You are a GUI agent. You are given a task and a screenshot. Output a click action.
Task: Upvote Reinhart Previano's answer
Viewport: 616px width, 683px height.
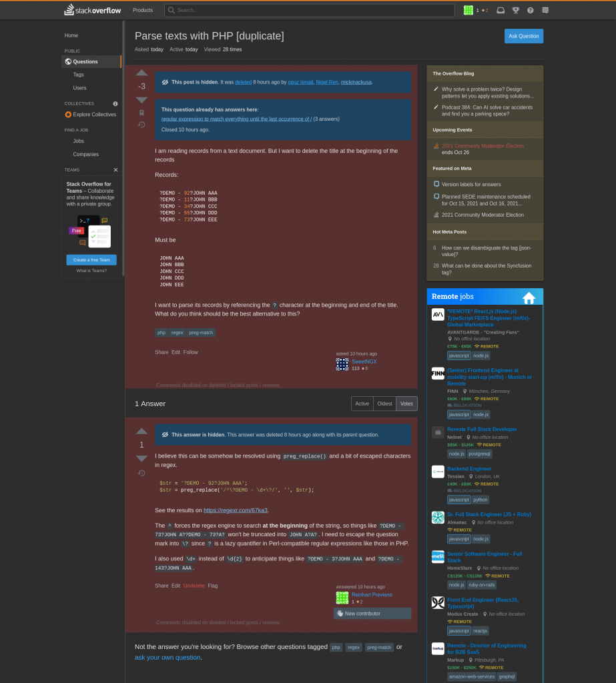[141, 431]
